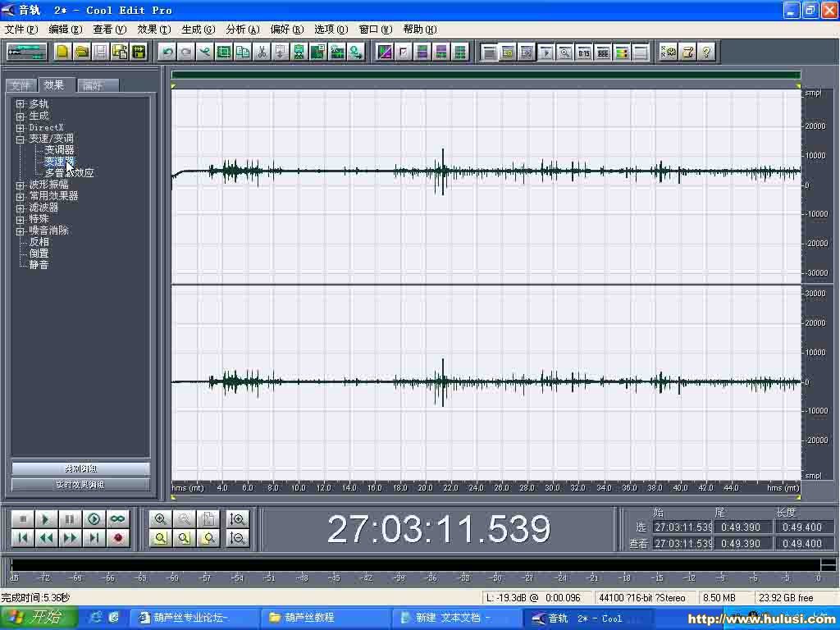The height and width of the screenshot is (630, 840).
Task: Undo the last action with the undo arrow
Action: [167, 52]
